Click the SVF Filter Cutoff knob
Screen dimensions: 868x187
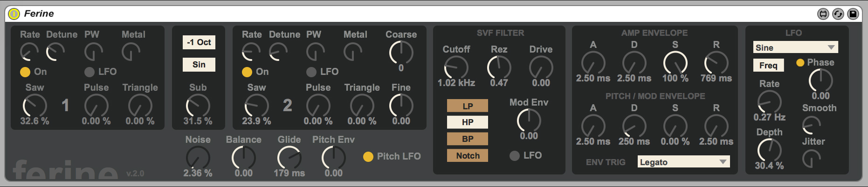(x=456, y=67)
